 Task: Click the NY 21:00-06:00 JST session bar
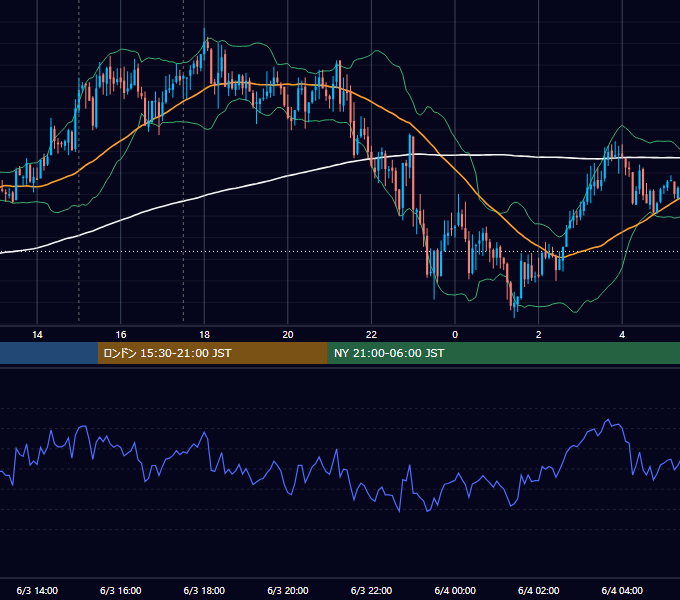[503, 353]
